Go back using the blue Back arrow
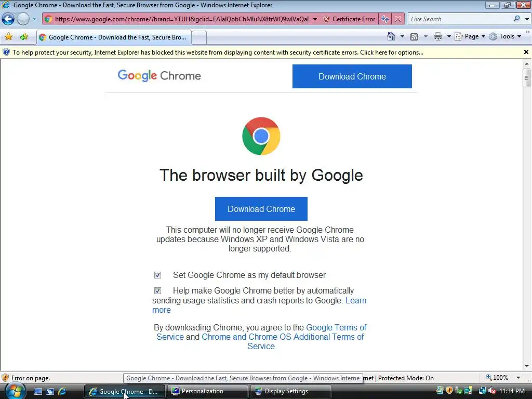Image resolution: width=532 pixels, height=399 pixels. click(8, 19)
